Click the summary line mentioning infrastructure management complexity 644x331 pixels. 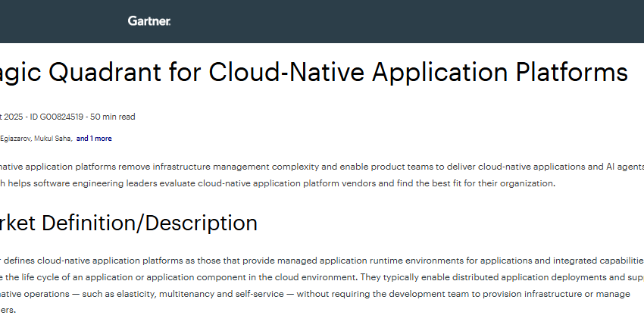tap(322, 167)
